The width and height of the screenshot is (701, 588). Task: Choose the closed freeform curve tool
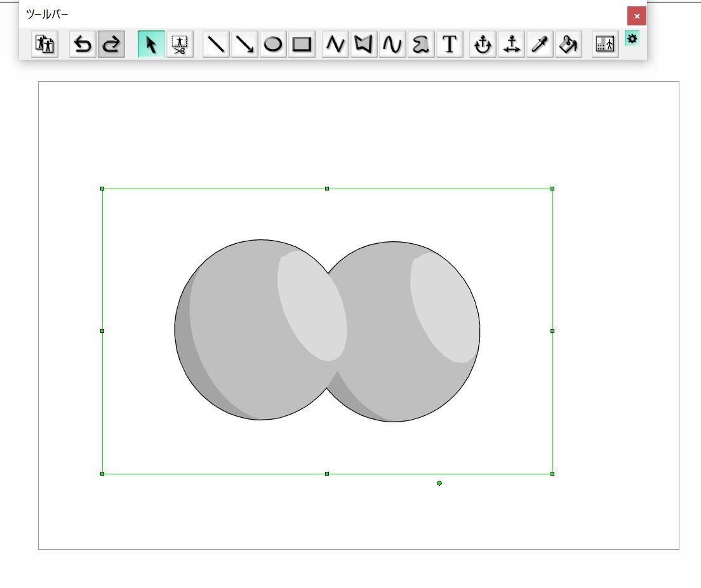[420, 44]
